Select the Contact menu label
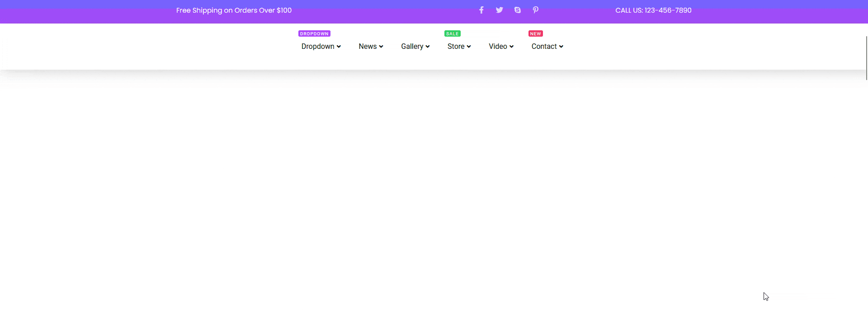The height and width of the screenshot is (328, 868). point(544,46)
